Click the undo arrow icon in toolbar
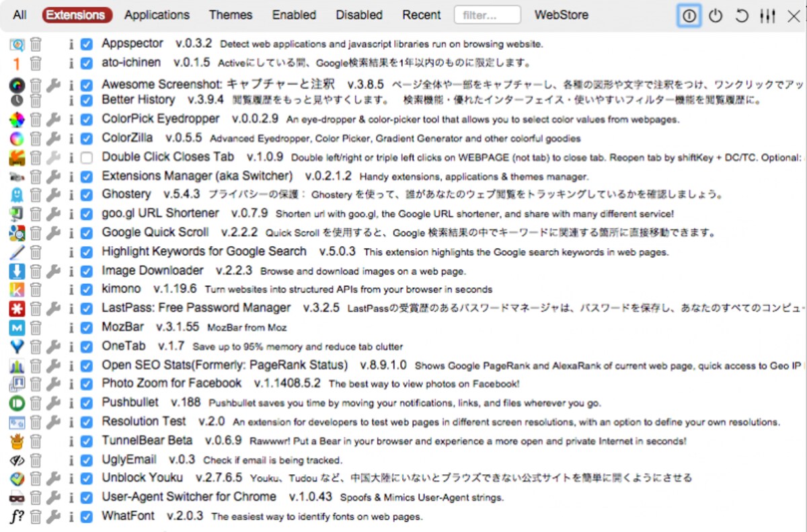 [x=742, y=15]
